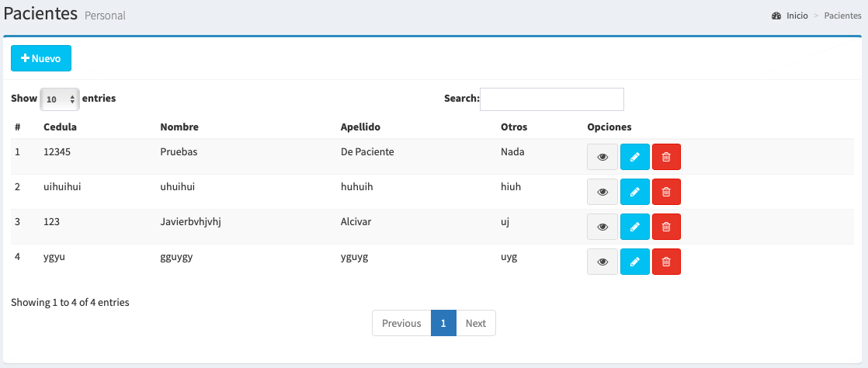Delete patient Pruebas using trash icon
The width and height of the screenshot is (868, 368).
tap(666, 157)
